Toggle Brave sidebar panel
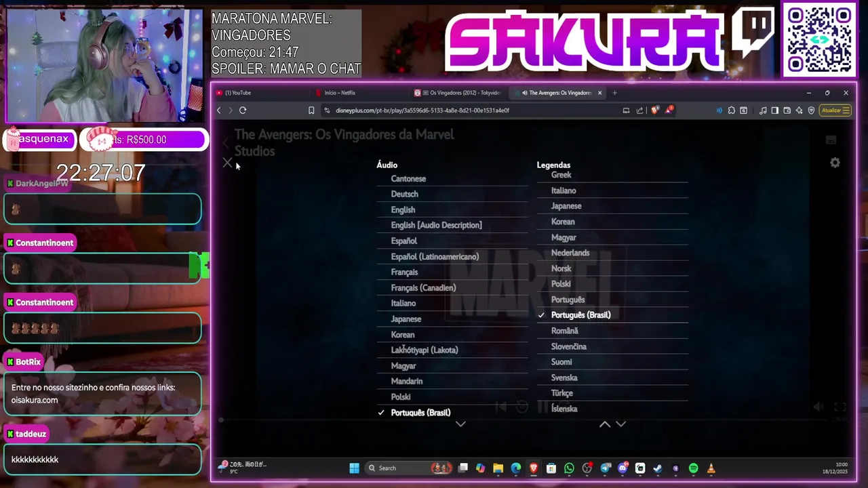868x488 pixels. click(774, 110)
